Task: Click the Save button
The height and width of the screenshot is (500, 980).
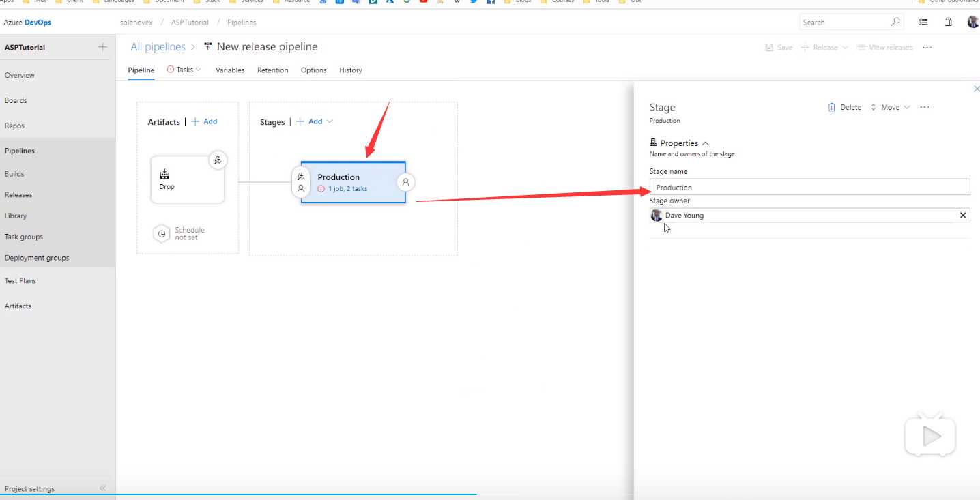Action: pyautogui.click(x=779, y=48)
